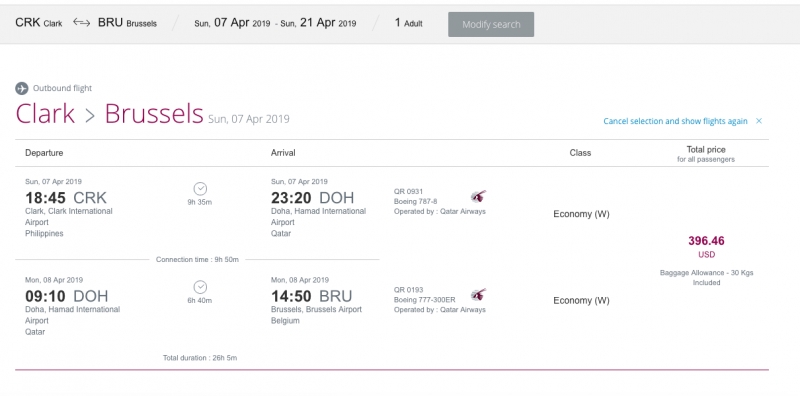Viewport: 800px width, 396px height.
Task: Click the travel dates in search bar
Action: (x=275, y=23)
